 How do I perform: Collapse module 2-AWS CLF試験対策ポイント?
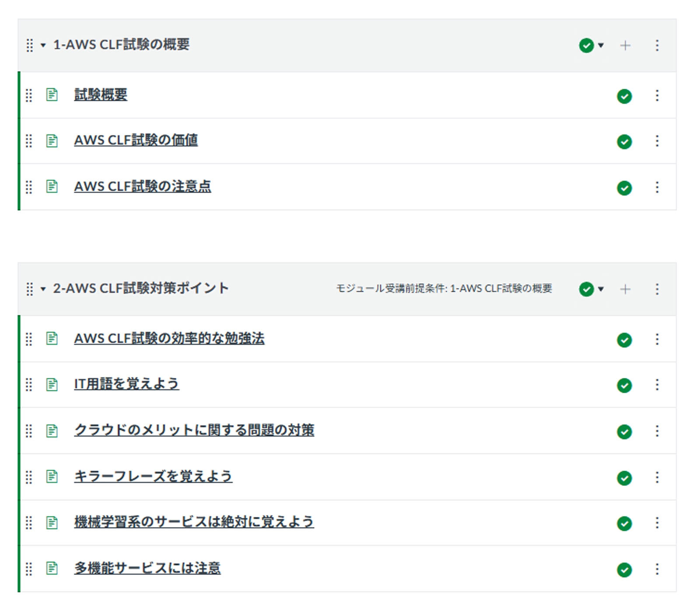[42, 289]
